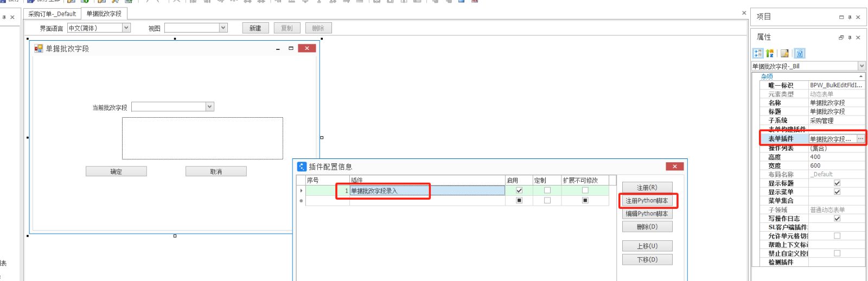
Task: Uncheck 启用 for plugin 单据批改字段录入
Action: click(519, 190)
